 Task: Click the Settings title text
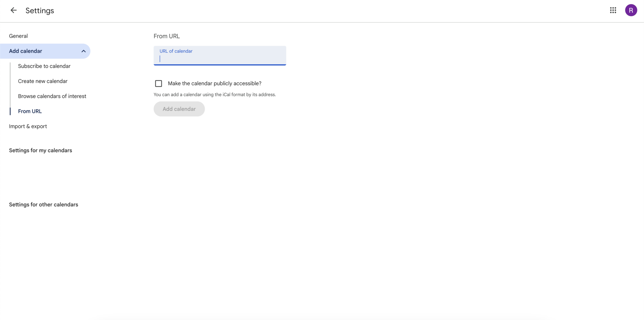[x=40, y=10]
